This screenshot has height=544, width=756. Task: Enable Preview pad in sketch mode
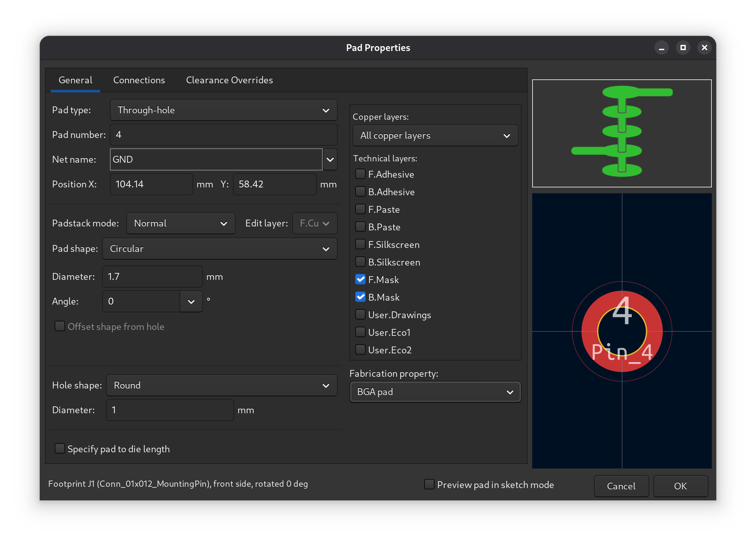pos(429,484)
